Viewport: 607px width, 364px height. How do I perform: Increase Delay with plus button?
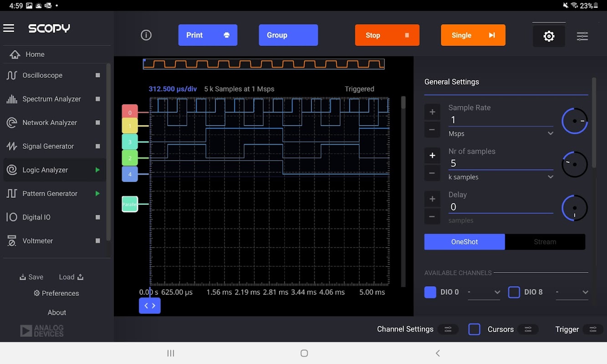click(x=432, y=199)
